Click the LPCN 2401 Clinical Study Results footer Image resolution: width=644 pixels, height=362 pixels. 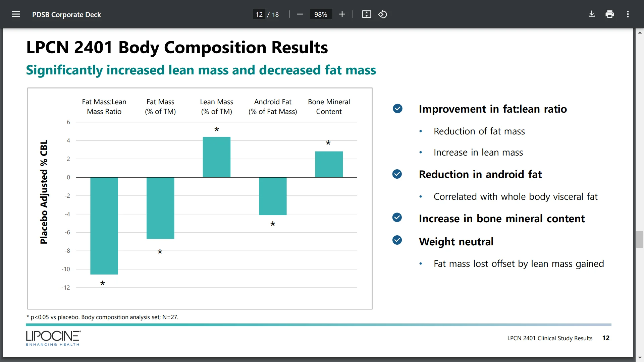click(x=550, y=338)
